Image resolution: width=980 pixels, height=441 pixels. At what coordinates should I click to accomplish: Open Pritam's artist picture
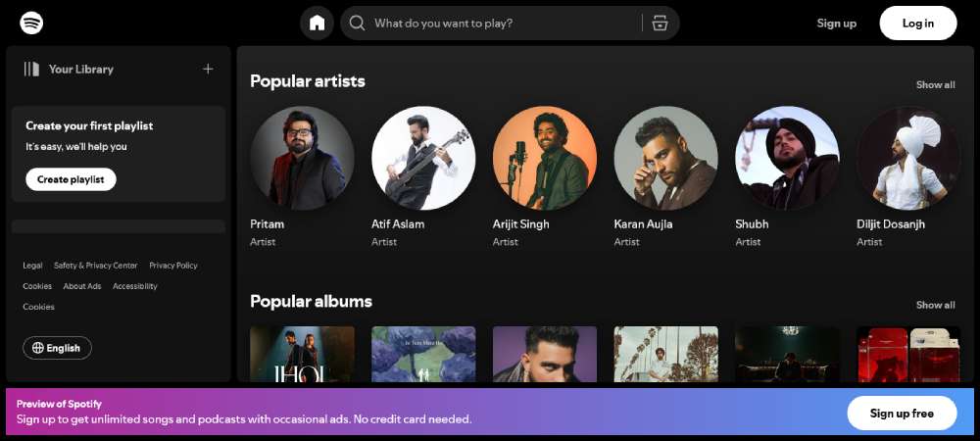coord(302,158)
